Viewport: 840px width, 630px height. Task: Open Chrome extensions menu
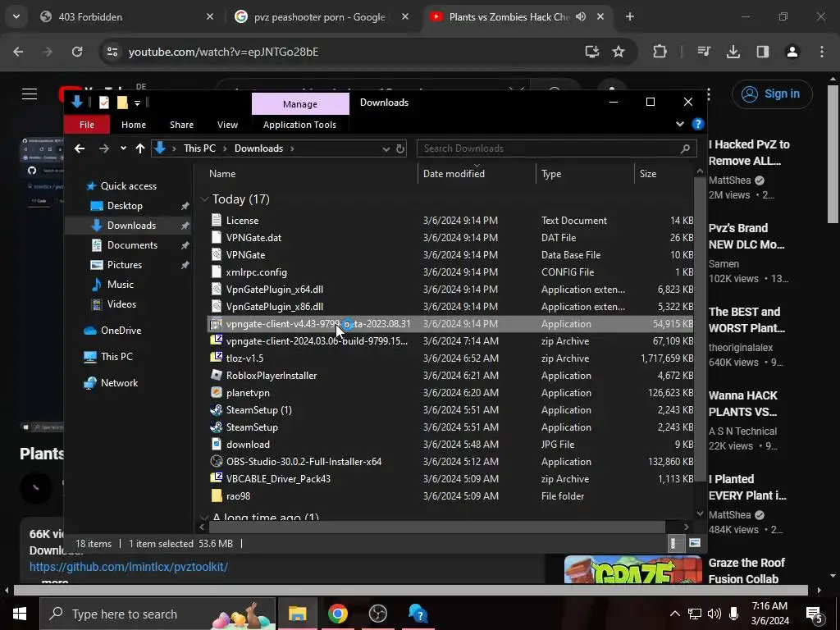[x=660, y=52]
